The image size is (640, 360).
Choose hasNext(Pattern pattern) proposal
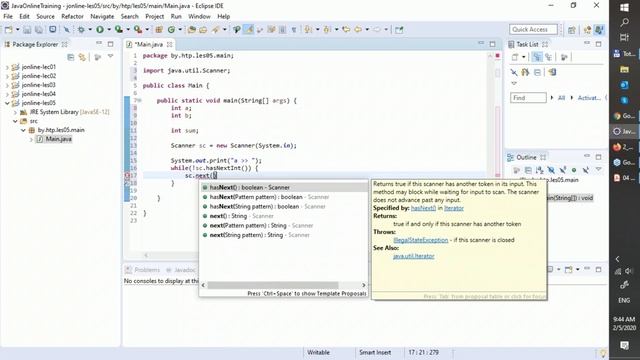click(284, 197)
